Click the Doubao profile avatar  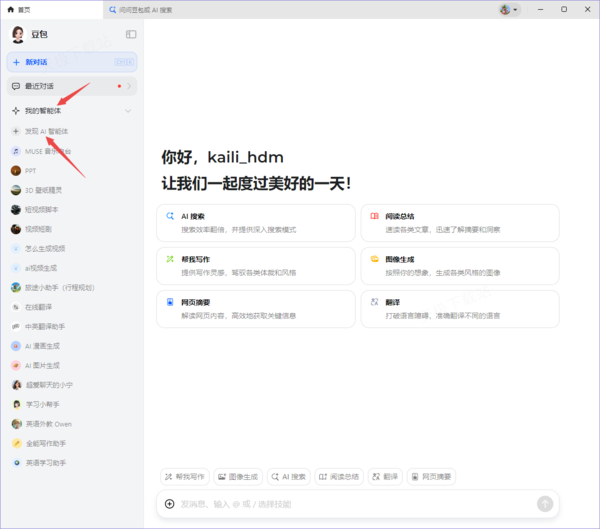18,35
